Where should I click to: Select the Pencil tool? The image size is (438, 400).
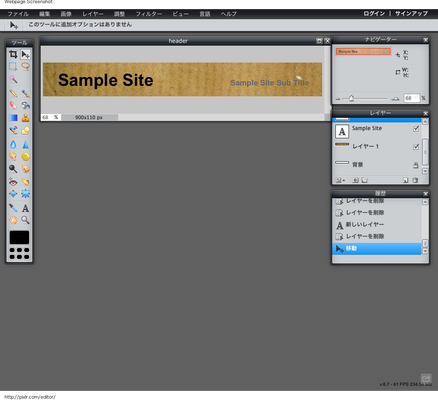point(13,93)
